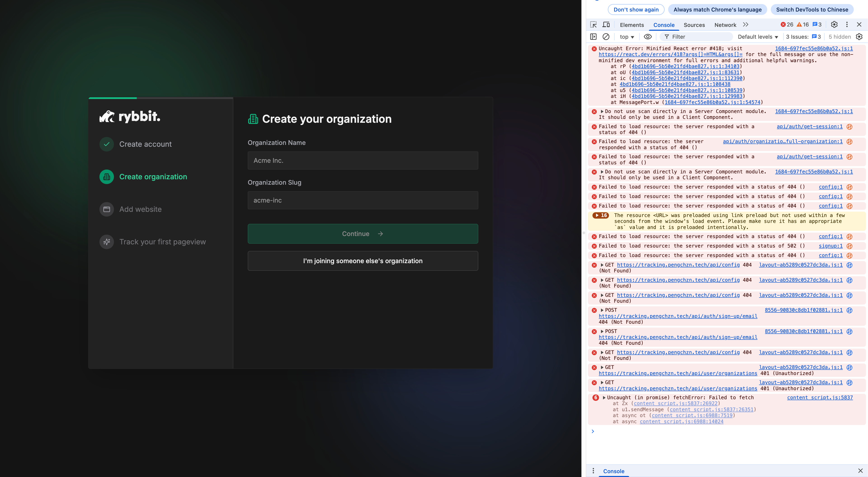Open console settings gear beside hidden count
This screenshot has width=868, height=477.
(x=859, y=37)
